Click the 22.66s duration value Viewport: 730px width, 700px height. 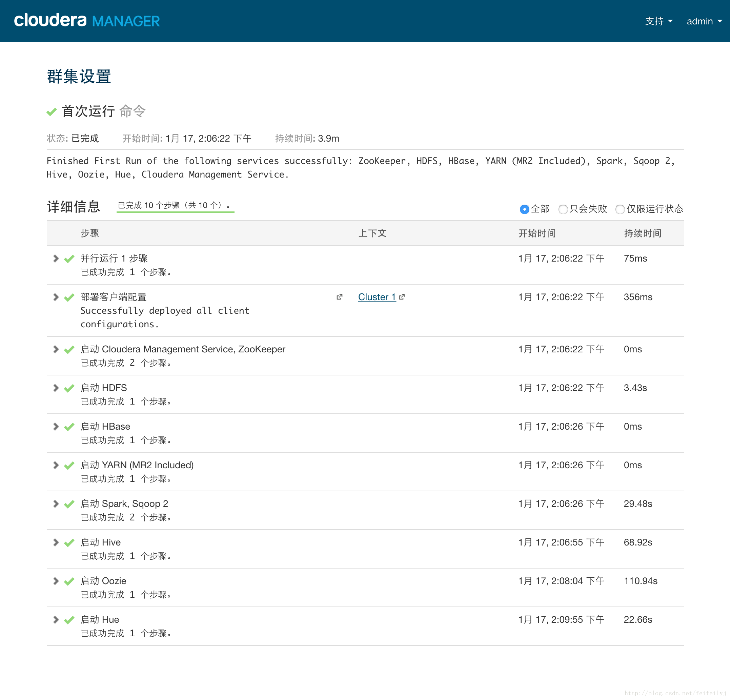pos(638,620)
